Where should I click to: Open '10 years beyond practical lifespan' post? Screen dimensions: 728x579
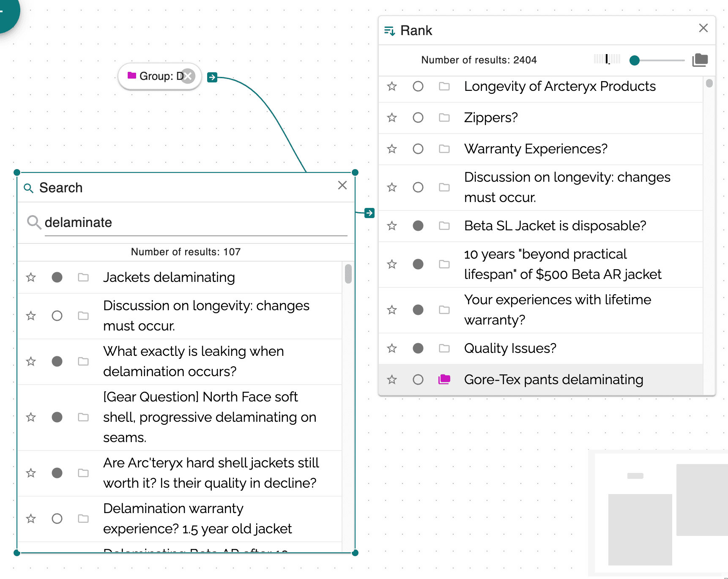[x=563, y=265]
